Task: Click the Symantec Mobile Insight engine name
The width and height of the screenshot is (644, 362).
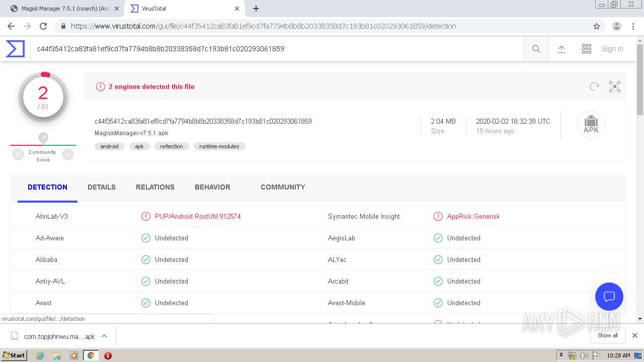Action: [364, 216]
